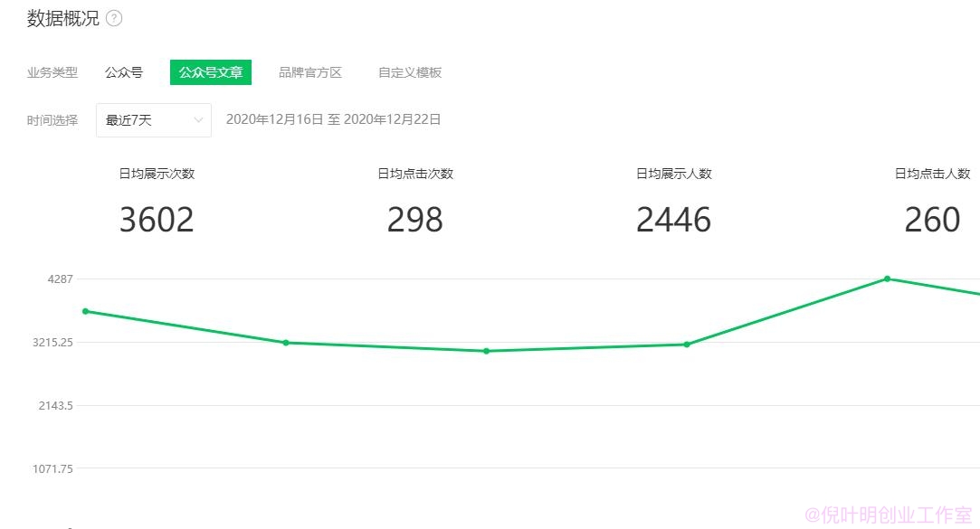
Task: Click the 时间选择 label
Action: coord(52,120)
